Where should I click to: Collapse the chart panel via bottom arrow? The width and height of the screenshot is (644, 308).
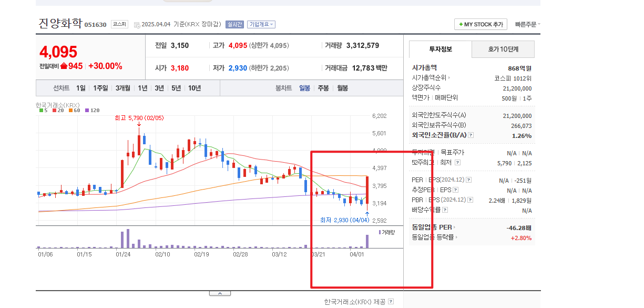point(220,292)
